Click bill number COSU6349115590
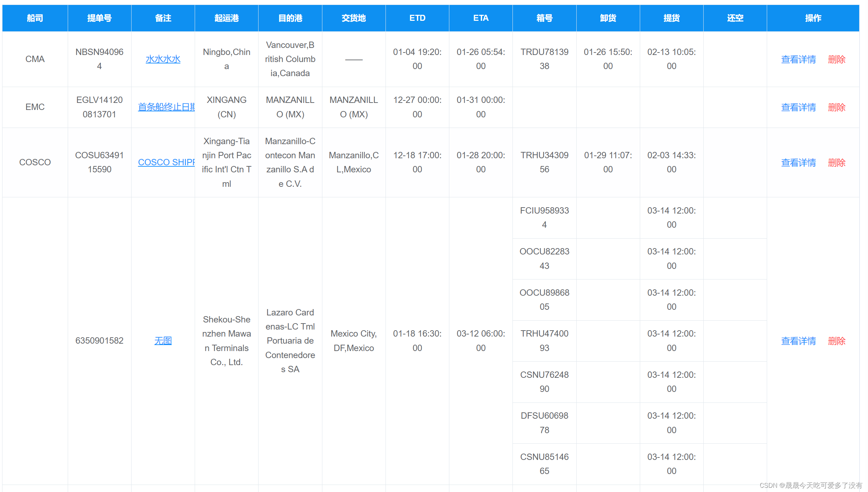 99,162
